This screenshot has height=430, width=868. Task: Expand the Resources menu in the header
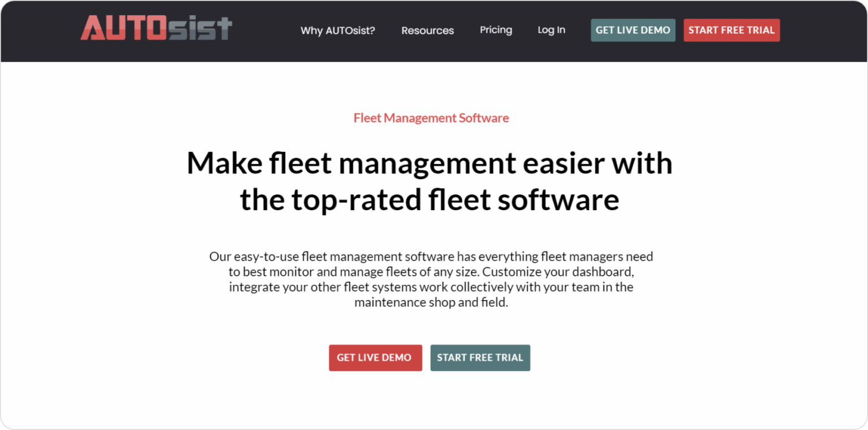pyautogui.click(x=427, y=31)
